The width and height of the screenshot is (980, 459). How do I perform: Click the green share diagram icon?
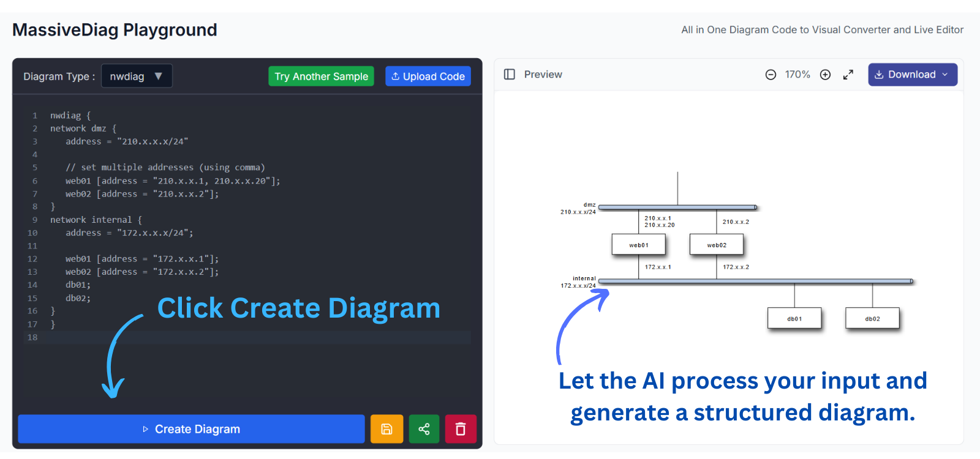[x=424, y=429]
